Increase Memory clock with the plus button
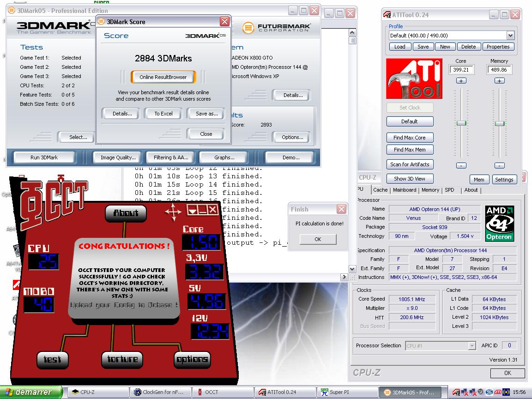 (x=499, y=81)
